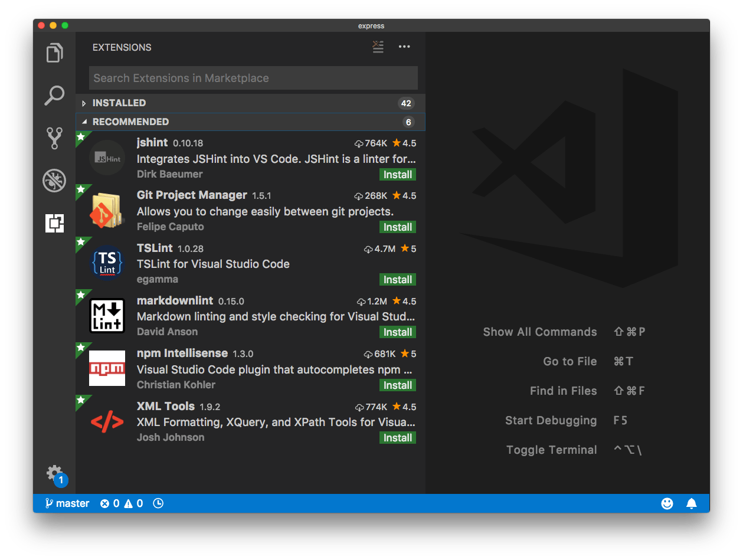This screenshot has height=560, width=743.
Task: Click the smiley feedback icon
Action: 667,503
